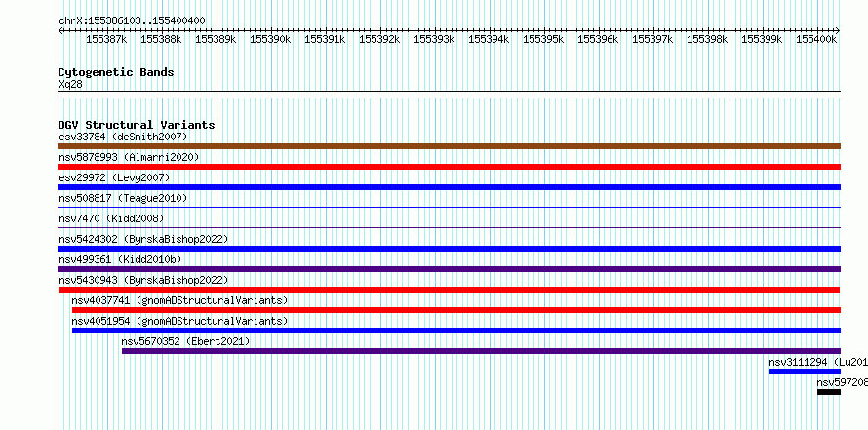Viewport: 868px width, 430px height.
Task: Open nsv508817 (Teague2010) label
Action: pyautogui.click(x=123, y=198)
